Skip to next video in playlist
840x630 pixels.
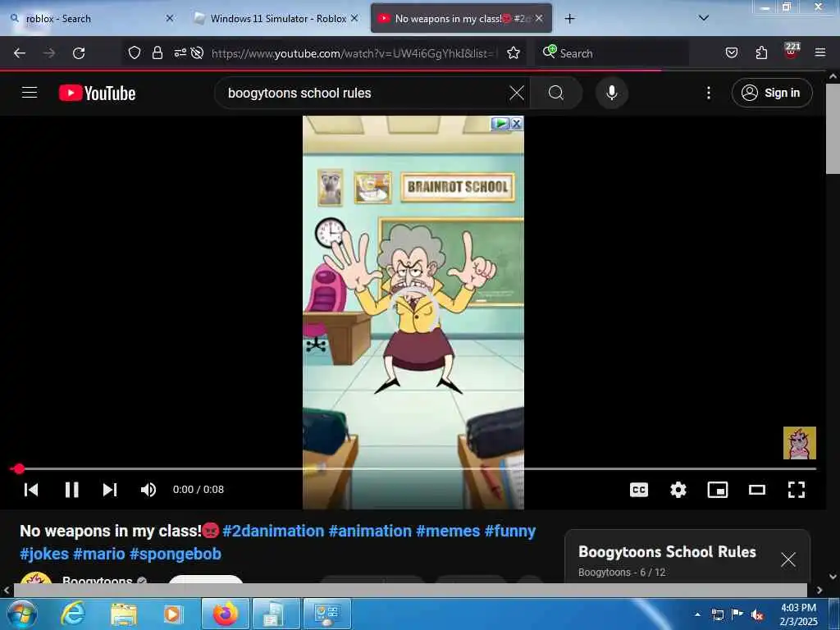(110, 489)
